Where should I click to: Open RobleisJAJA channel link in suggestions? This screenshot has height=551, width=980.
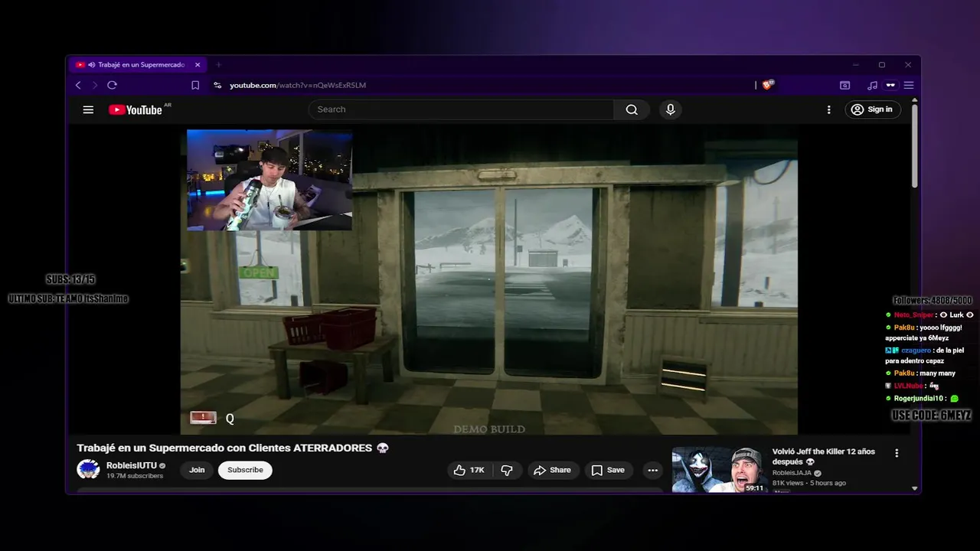click(x=792, y=473)
